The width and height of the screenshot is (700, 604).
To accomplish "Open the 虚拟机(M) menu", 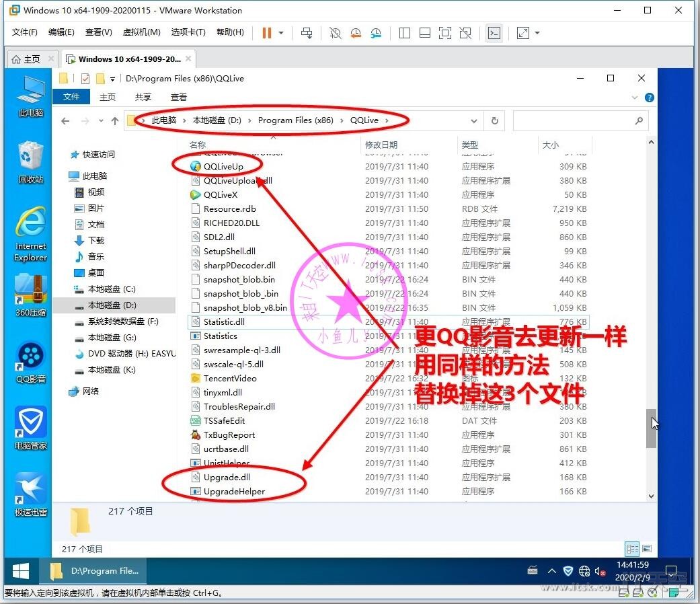I will click(x=141, y=32).
